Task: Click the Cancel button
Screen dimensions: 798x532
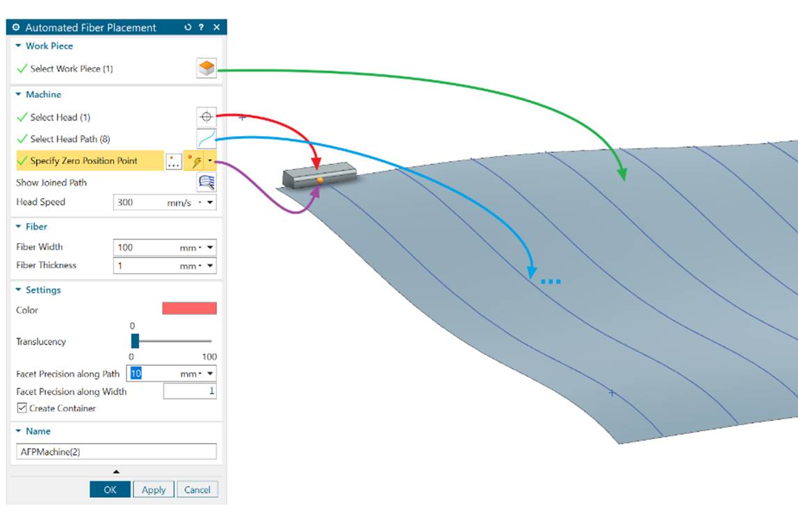Action: (x=197, y=490)
